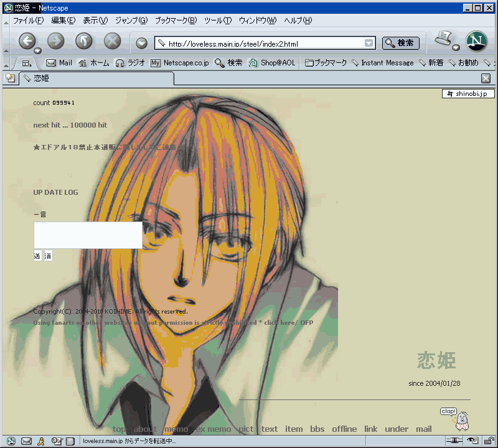This screenshot has width=498, height=448.
Task: Open the text page link
Action: click(x=270, y=429)
